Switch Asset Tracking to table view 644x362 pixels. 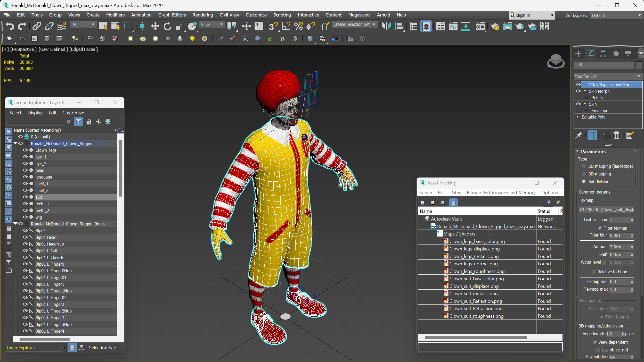tap(453, 203)
